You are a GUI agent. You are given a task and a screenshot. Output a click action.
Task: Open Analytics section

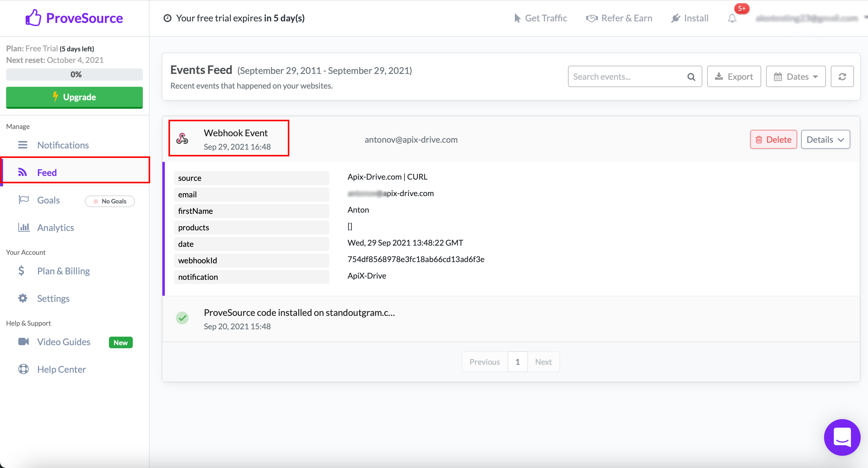coord(56,228)
